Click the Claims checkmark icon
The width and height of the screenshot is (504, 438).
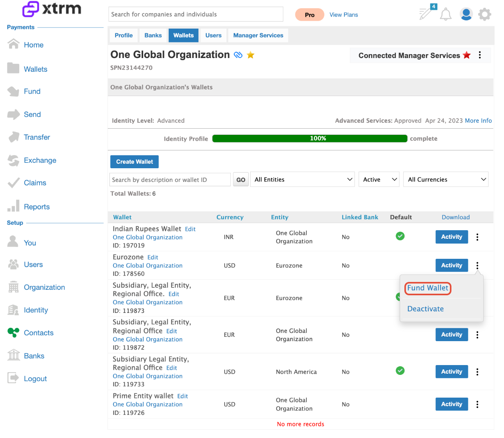(13, 183)
